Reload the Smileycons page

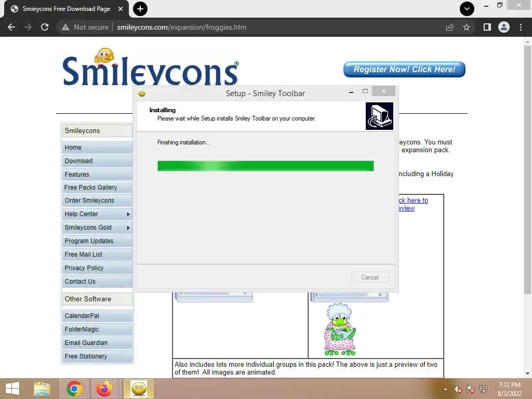tap(45, 27)
